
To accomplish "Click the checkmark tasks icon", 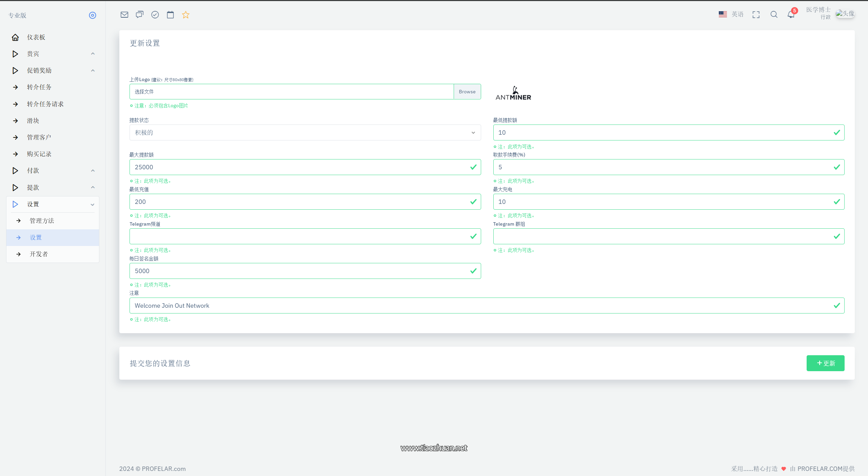I will [155, 15].
